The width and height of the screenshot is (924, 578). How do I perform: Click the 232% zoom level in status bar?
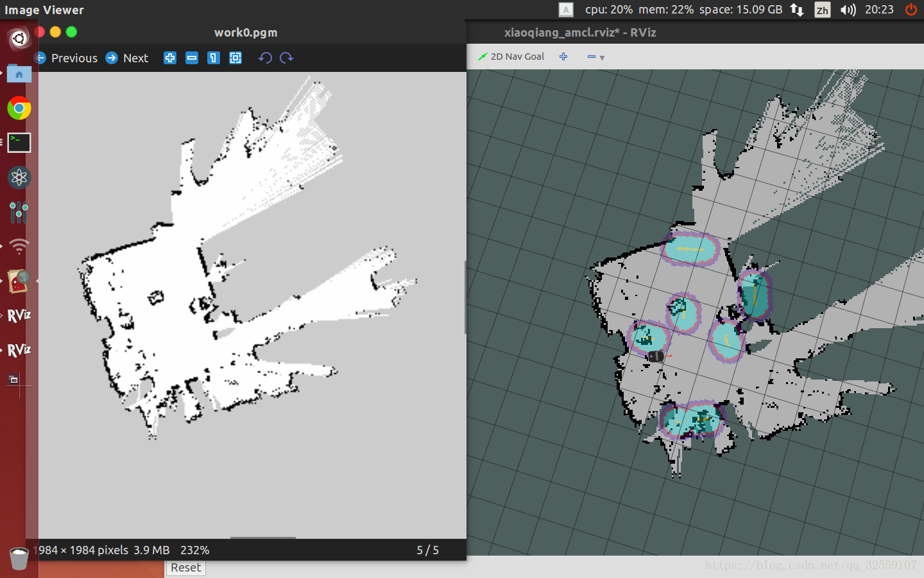[195, 550]
